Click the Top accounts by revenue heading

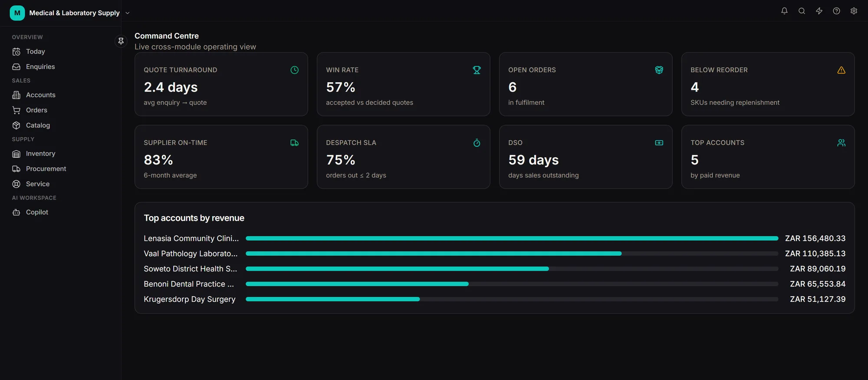coord(194,218)
